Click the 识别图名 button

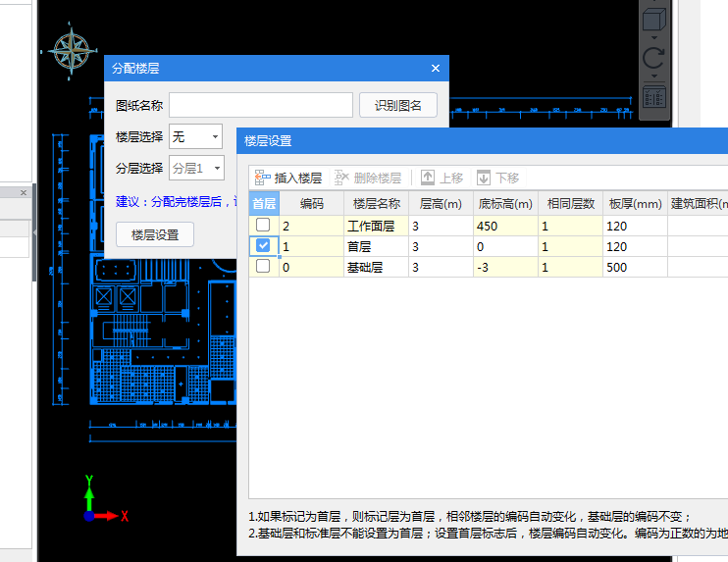tap(398, 105)
